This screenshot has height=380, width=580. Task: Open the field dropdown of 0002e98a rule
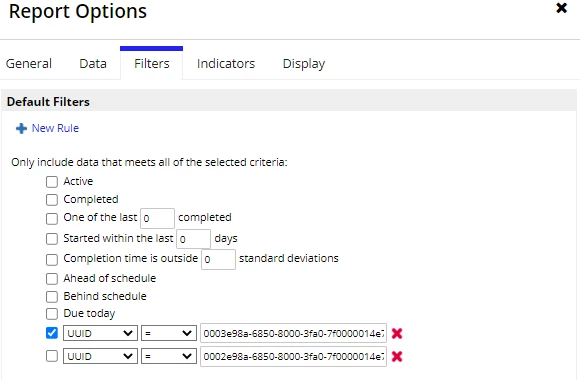pyautogui.click(x=100, y=356)
